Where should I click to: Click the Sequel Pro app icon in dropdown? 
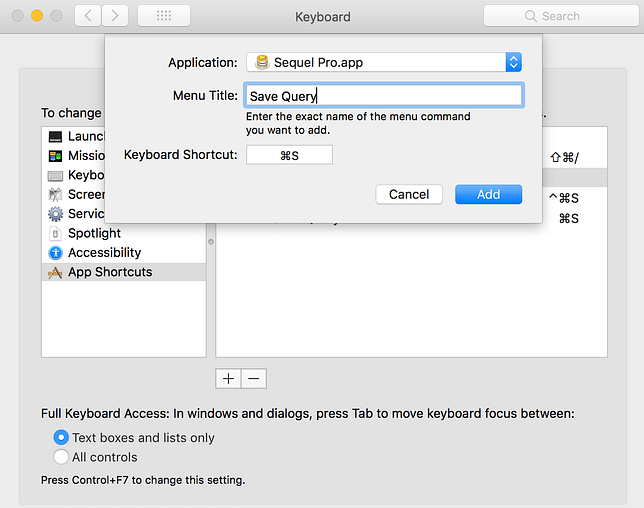click(x=262, y=62)
